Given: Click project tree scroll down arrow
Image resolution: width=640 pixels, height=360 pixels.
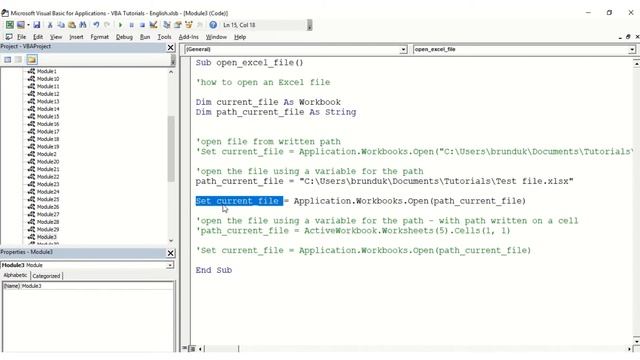Looking at the screenshot, I should (x=171, y=240).
